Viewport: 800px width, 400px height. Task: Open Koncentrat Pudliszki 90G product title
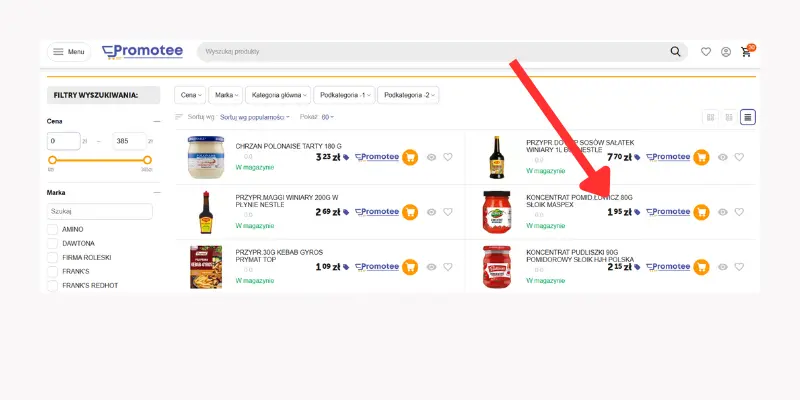pos(580,256)
